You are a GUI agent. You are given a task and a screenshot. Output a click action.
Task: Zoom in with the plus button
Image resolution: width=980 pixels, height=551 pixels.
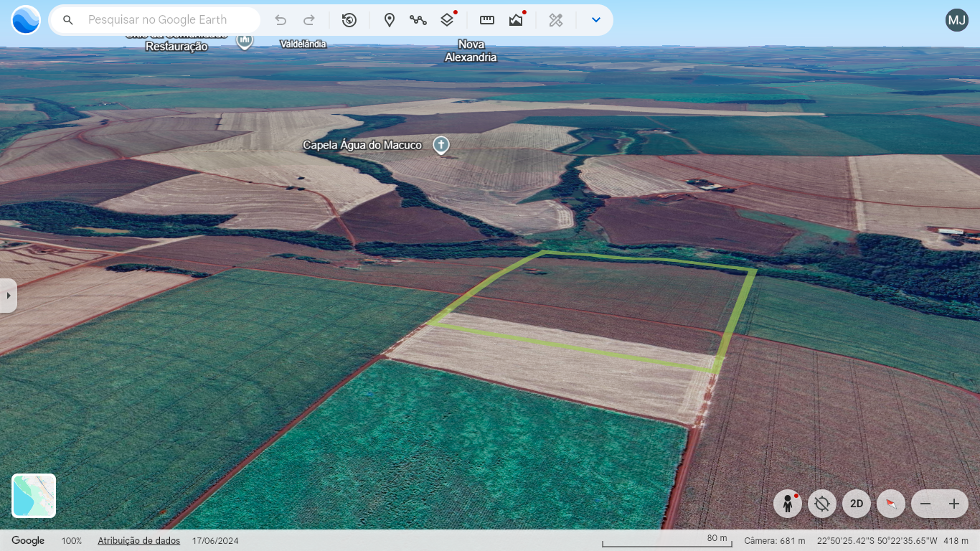tap(954, 504)
